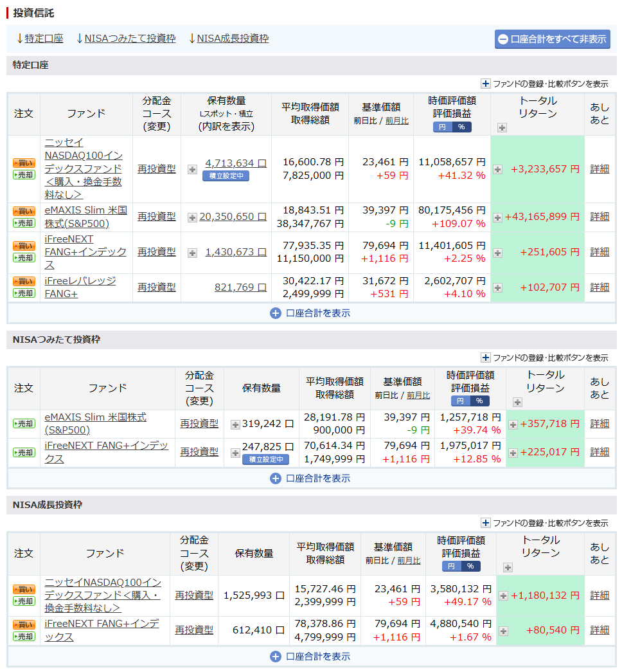Switch NISA成長投資枠 valuation toggle to percent

[470, 567]
